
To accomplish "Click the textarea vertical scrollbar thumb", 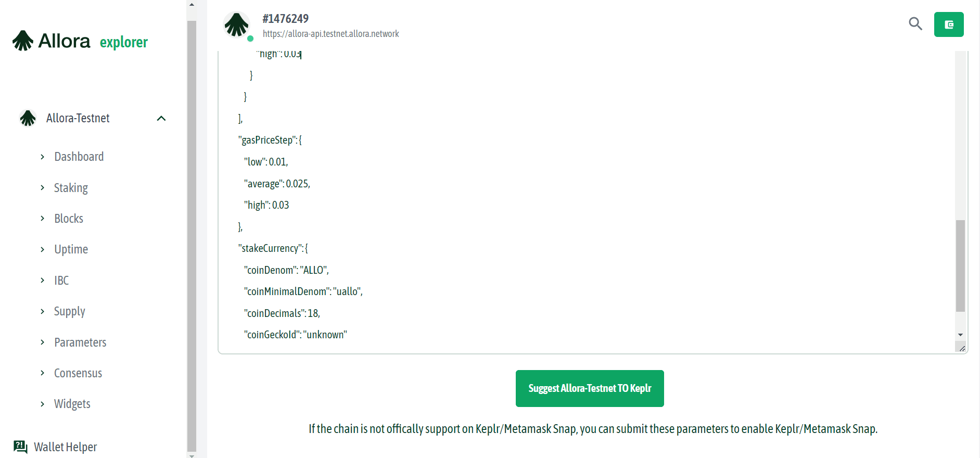I will tap(960, 265).
